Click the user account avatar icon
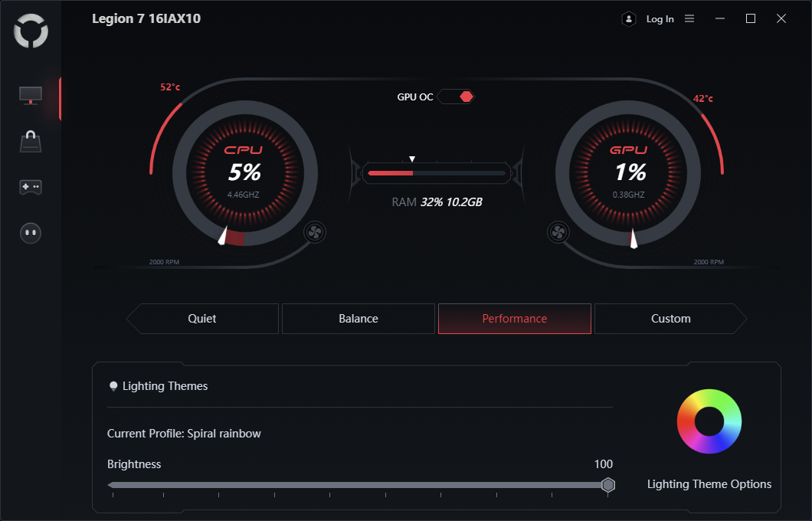This screenshot has height=521, width=812. 629,19
